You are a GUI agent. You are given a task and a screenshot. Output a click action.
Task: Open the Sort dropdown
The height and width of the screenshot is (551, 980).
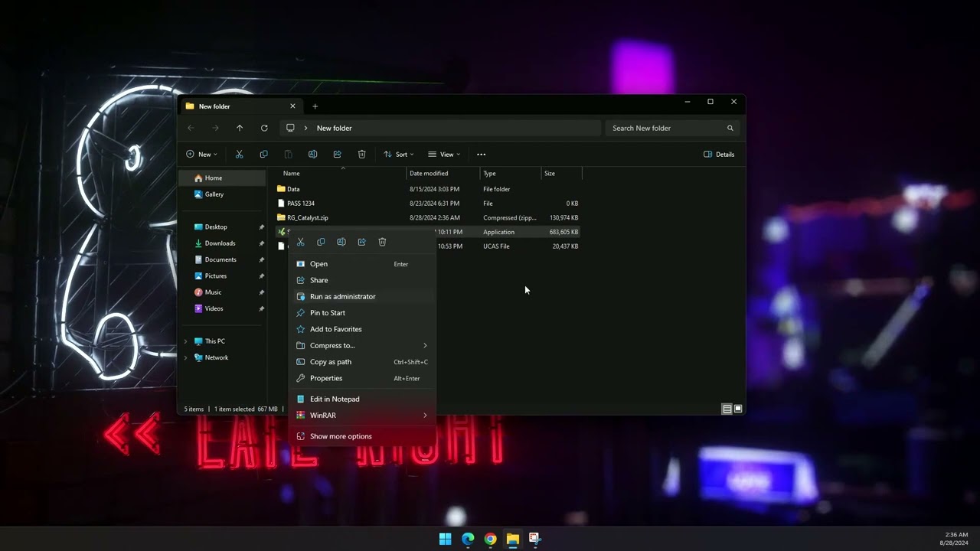tap(398, 154)
